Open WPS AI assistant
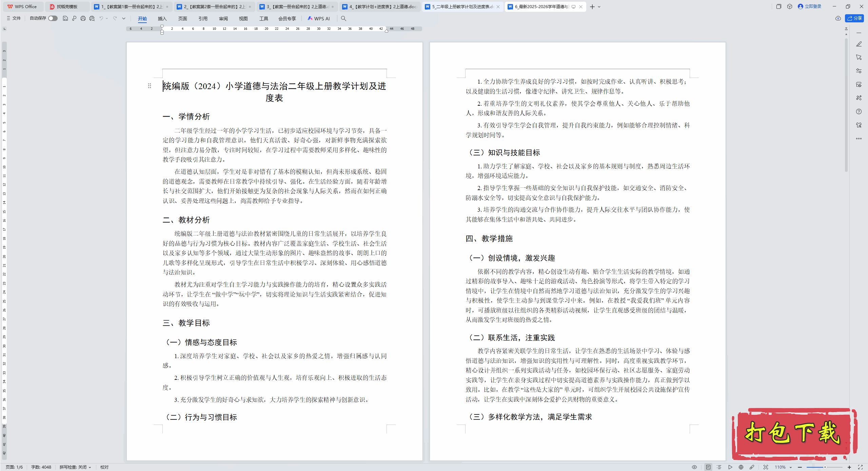This screenshot has width=868, height=471. pos(319,18)
